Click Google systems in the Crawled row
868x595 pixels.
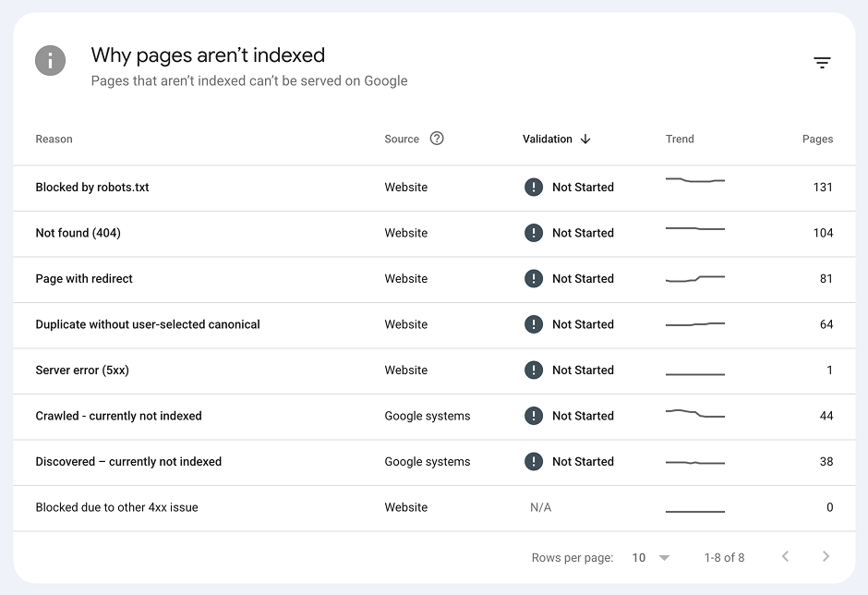(x=428, y=416)
